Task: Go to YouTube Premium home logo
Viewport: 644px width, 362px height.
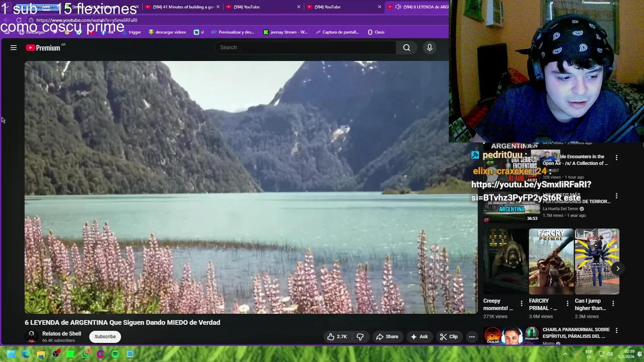Action: [x=43, y=48]
